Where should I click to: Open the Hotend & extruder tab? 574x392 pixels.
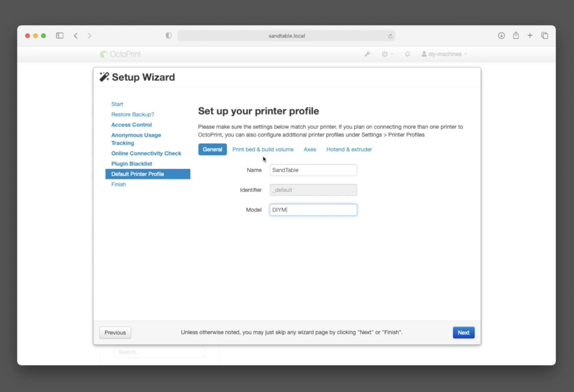click(349, 149)
